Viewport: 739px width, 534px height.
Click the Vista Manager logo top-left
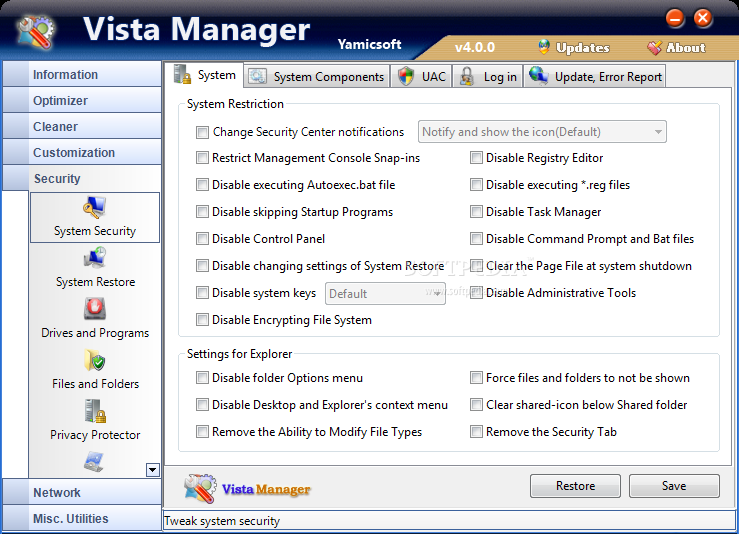click(x=35, y=33)
